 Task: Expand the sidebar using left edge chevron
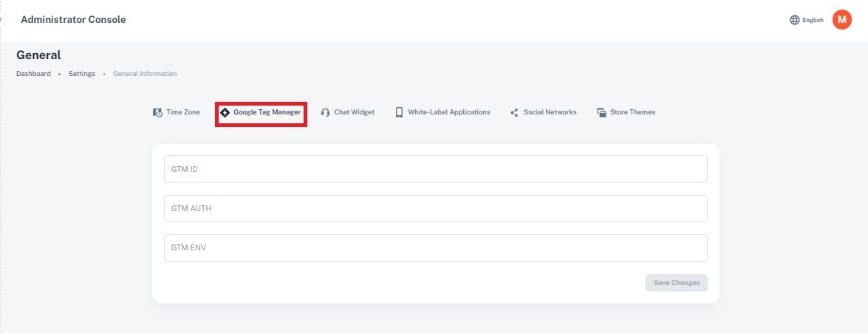tap(2, 19)
